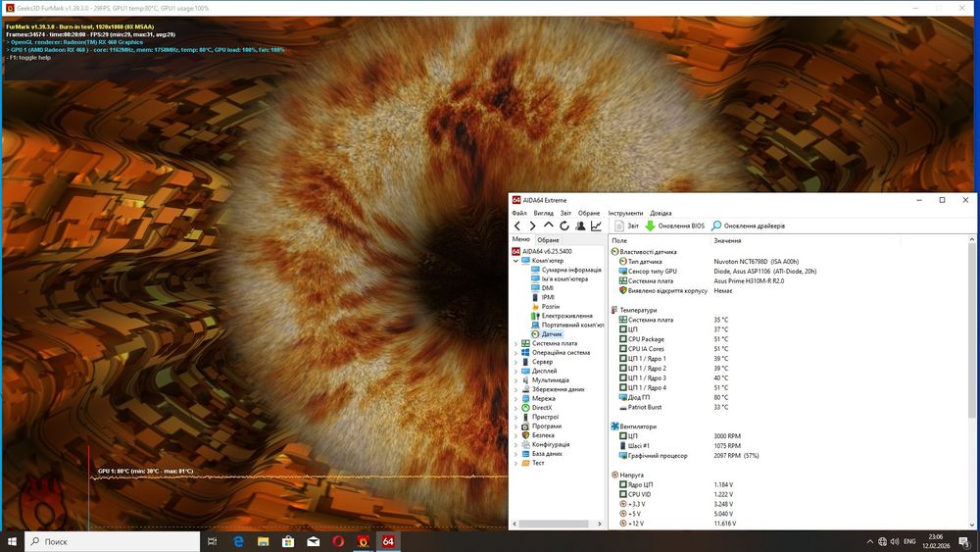Go forward with AIDA64 forward arrow
This screenshot has height=552, width=980.
pos(532,226)
